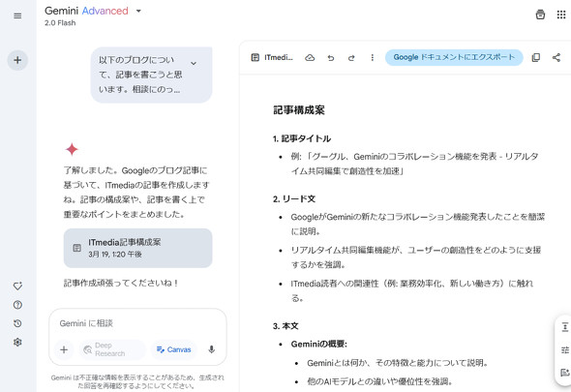Click the Geminiの概要: bullet
The width and height of the screenshot is (571, 392).
[x=319, y=344]
